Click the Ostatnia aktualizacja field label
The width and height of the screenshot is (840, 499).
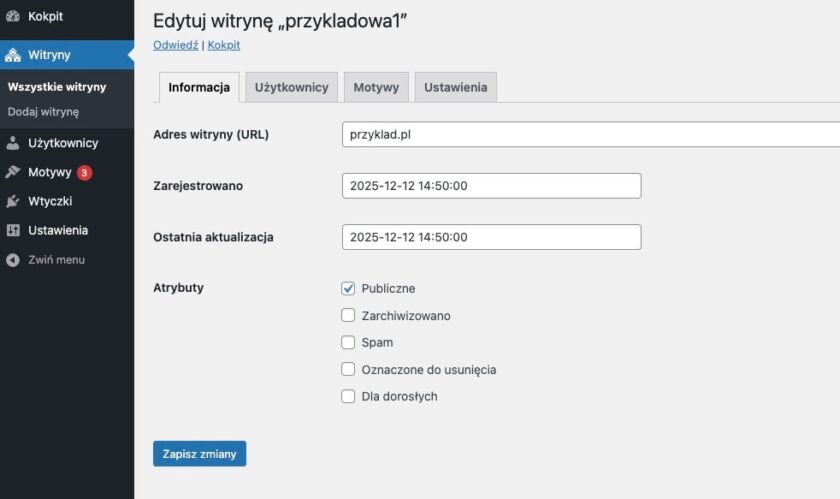point(213,237)
